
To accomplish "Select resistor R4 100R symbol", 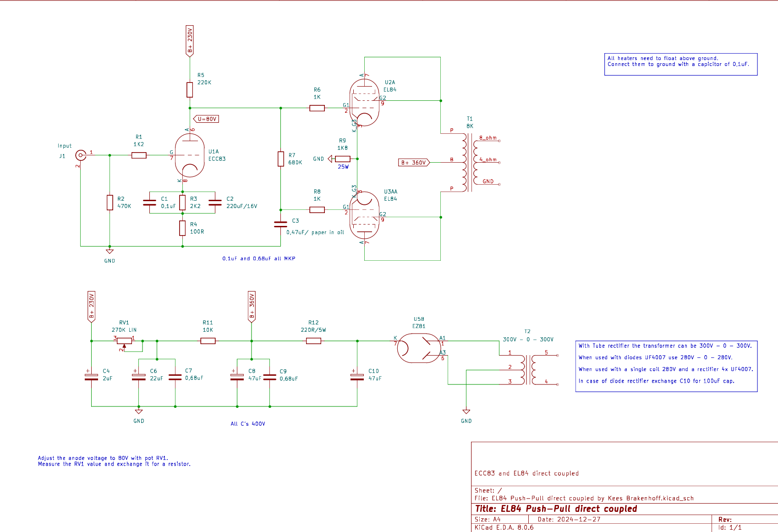I will (x=182, y=228).
